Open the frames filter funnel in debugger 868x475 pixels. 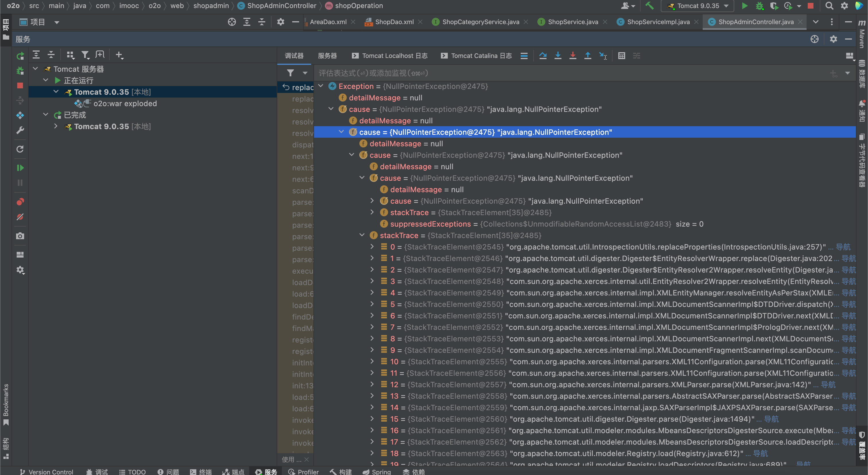tap(290, 73)
